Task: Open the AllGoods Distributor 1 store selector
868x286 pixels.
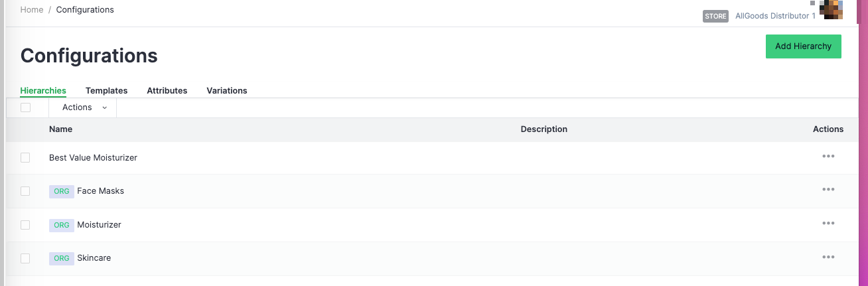Action: (x=775, y=16)
